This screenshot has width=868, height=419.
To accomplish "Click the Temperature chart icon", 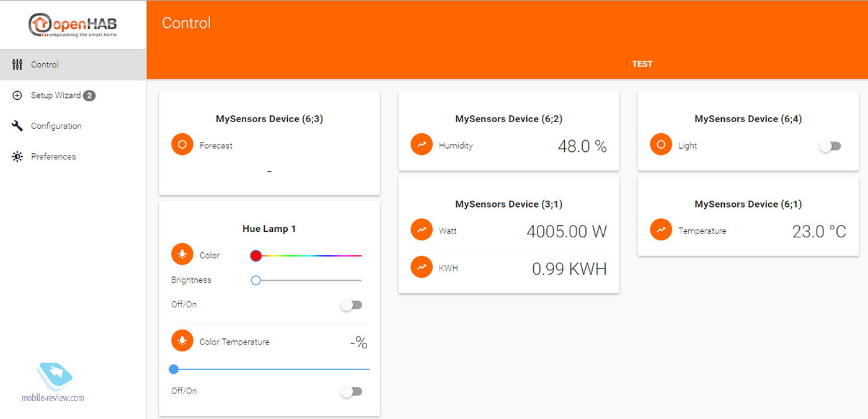I will (661, 230).
